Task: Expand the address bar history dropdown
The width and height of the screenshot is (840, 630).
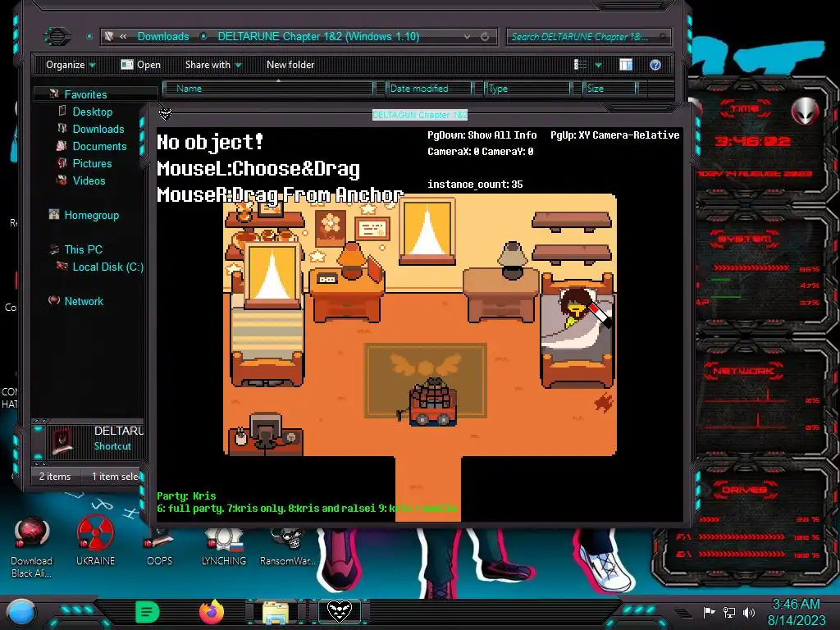Action: pos(467,36)
